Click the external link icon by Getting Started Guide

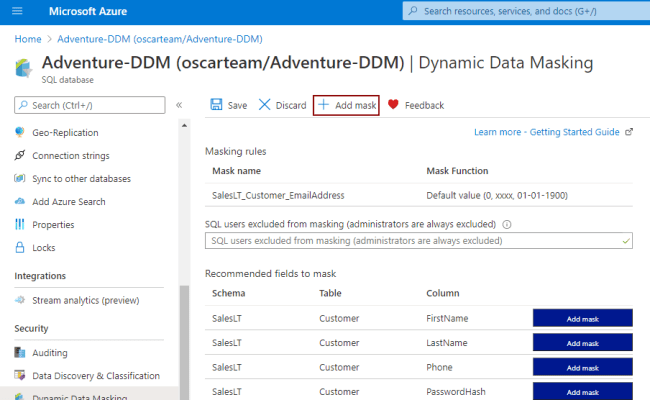629,132
